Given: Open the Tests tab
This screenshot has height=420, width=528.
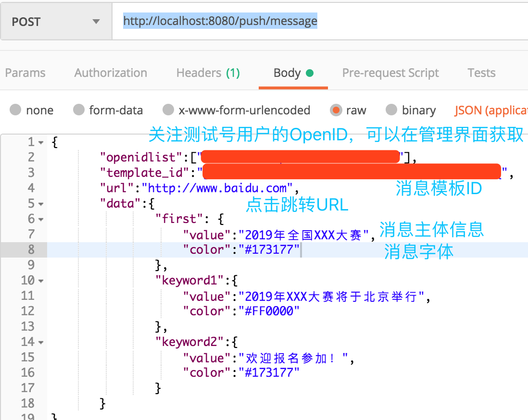Looking at the screenshot, I should tap(481, 73).
